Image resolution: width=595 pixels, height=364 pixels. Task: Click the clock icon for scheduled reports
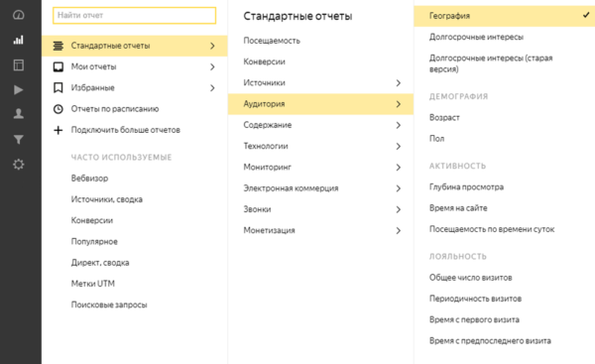(x=59, y=109)
